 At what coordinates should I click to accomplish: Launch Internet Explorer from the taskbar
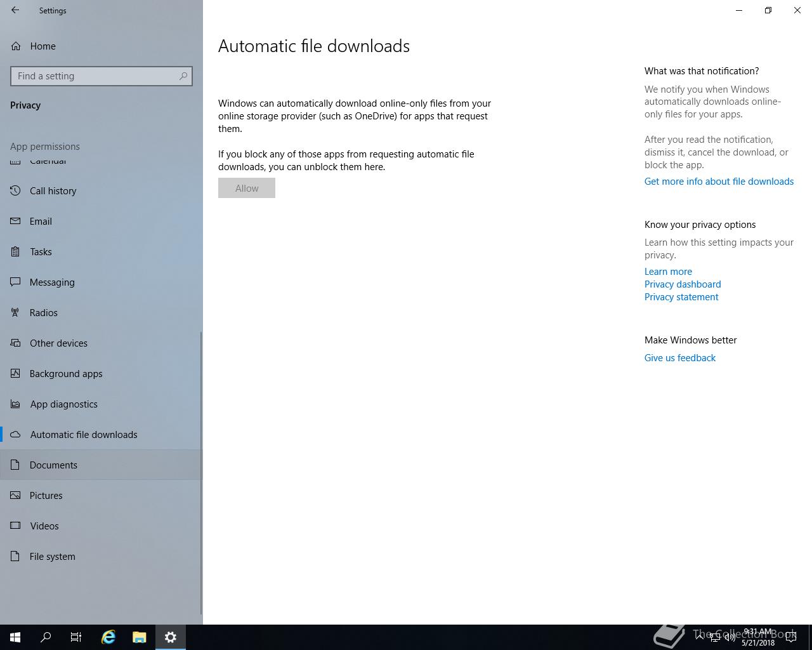click(108, 637)
